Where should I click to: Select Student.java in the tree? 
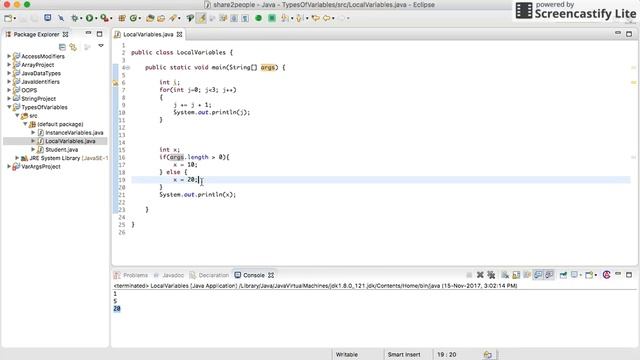pyautogui.click(x=62, y=150)
